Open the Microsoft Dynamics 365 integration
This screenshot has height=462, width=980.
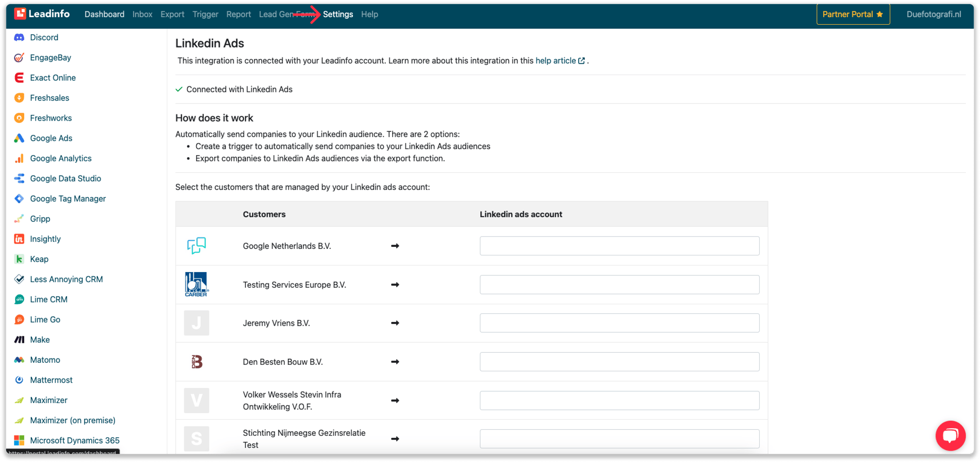tap(75, 440)
